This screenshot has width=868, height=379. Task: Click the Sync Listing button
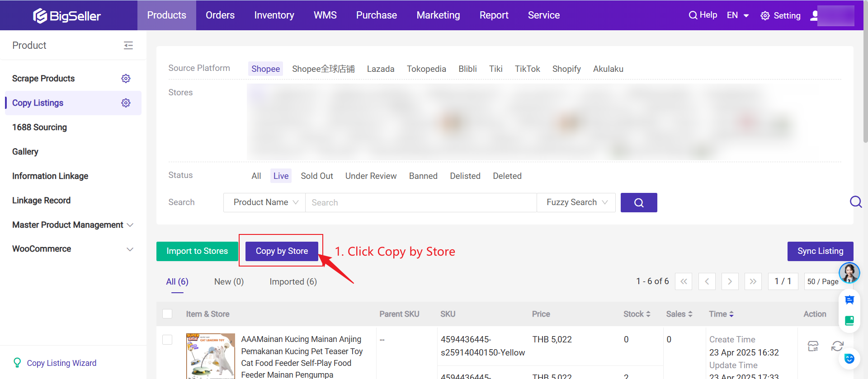(820, 251)
